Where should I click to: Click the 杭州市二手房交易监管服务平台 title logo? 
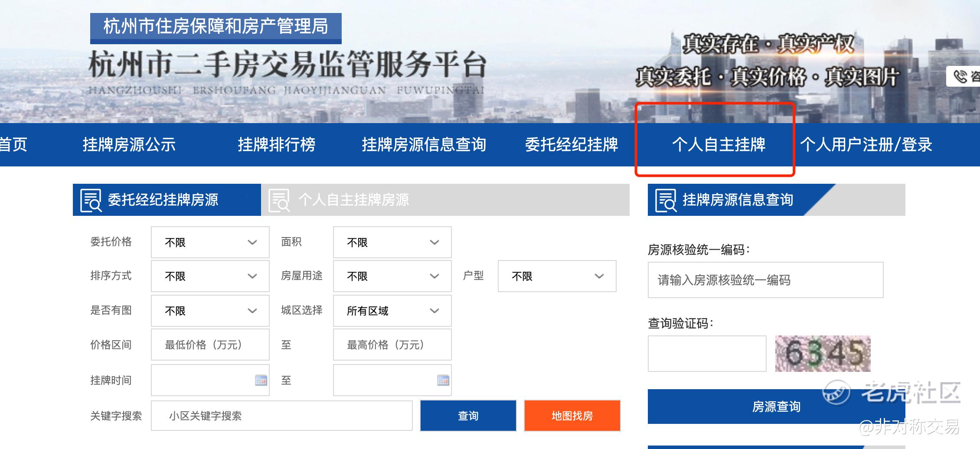point(287,65)
